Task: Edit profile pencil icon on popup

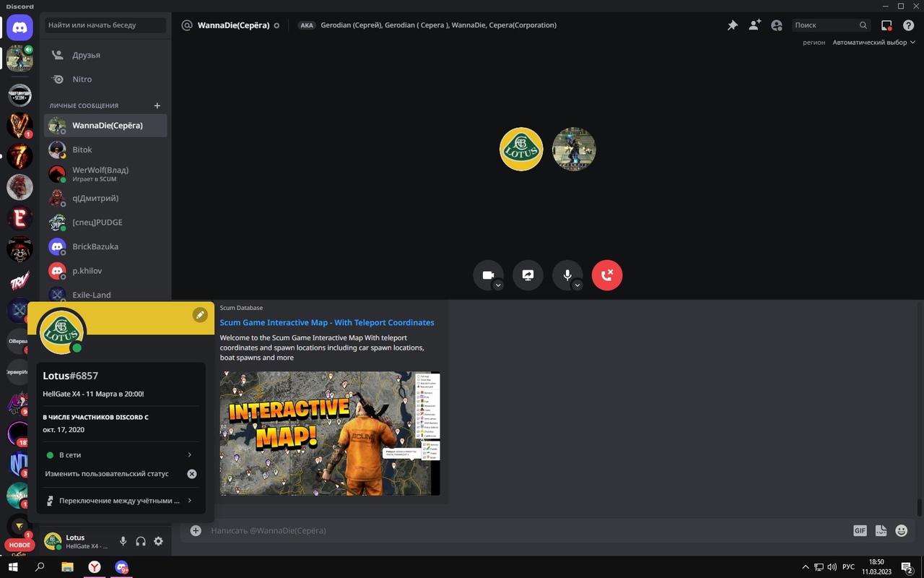Action: pos(200,314)
